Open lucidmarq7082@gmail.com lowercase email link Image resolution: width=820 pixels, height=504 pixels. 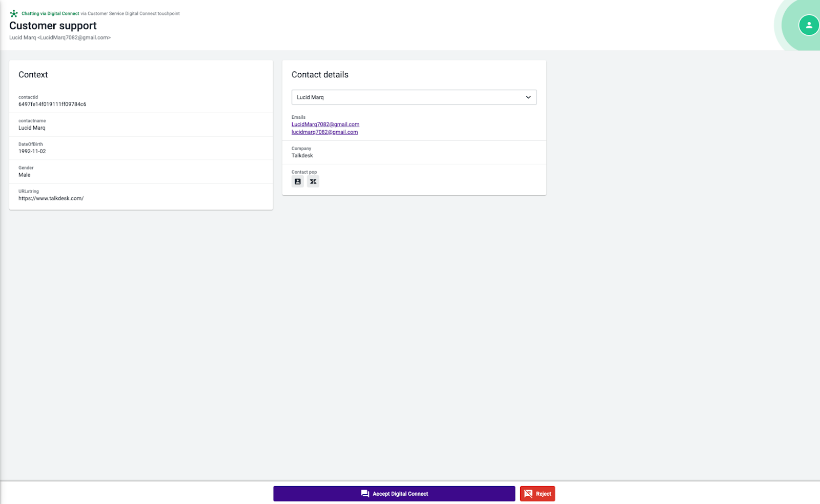324,132
